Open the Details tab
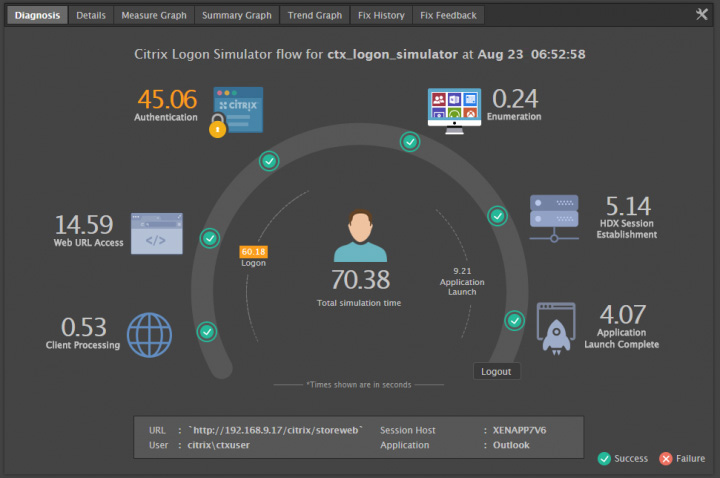Viewport: 720px width, 478px height. click(x=91, y=15)
